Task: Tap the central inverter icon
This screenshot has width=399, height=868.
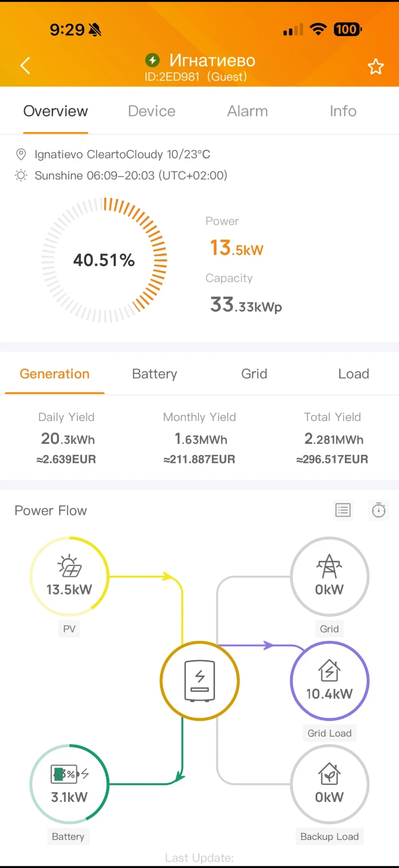Action: [199, 680]
